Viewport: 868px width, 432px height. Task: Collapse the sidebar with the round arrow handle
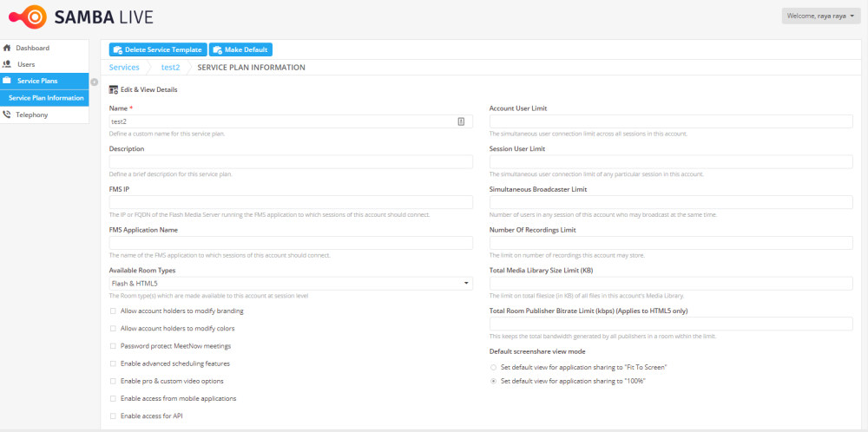coord(94,82)
